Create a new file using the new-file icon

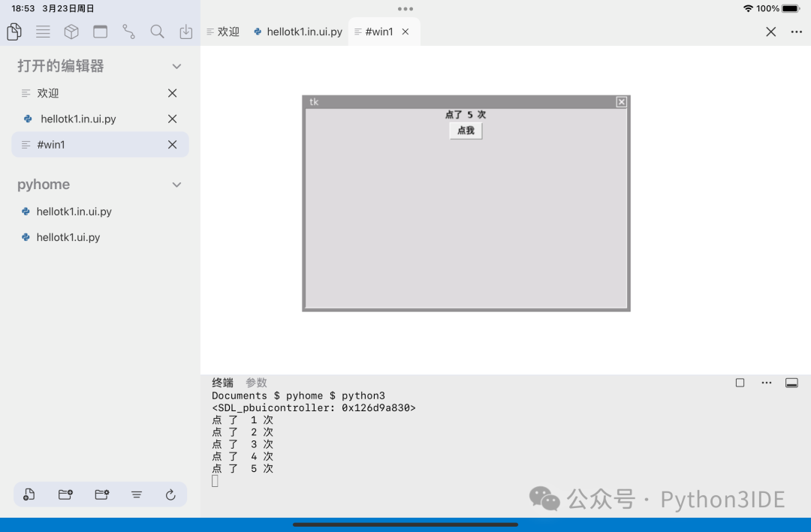click(29, 494)
